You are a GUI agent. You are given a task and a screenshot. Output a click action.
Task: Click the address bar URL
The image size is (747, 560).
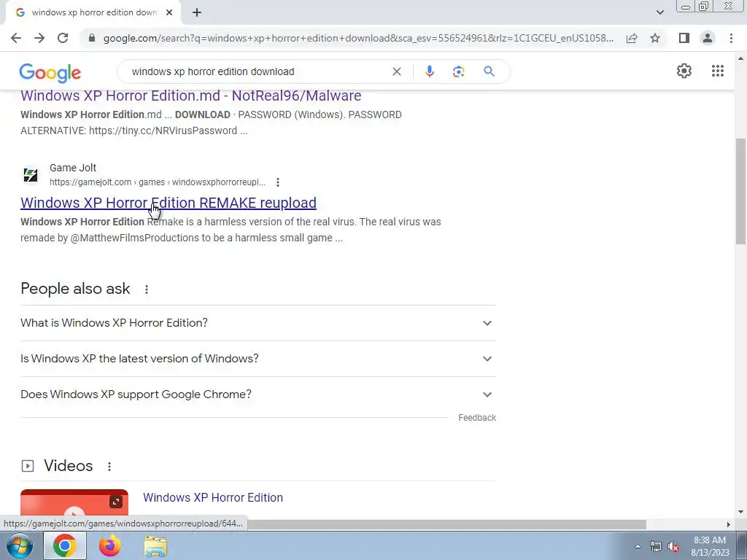click(x=358, y=38)
